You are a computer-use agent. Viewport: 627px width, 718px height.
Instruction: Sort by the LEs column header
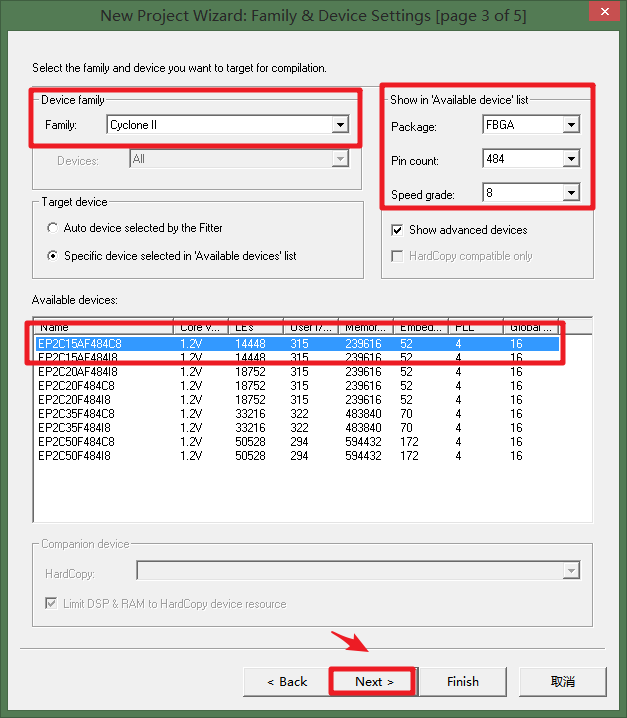(256, 327)
